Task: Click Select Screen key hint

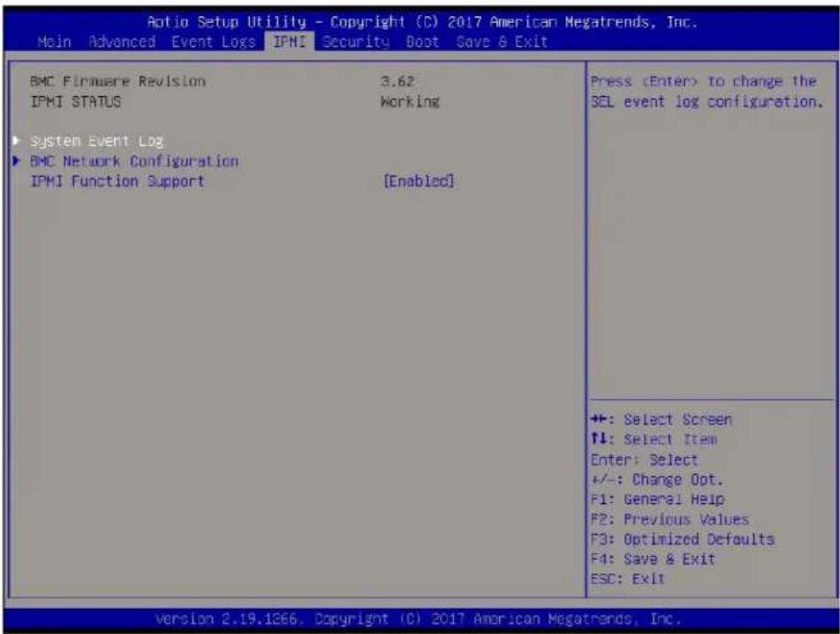Action: 661,419
